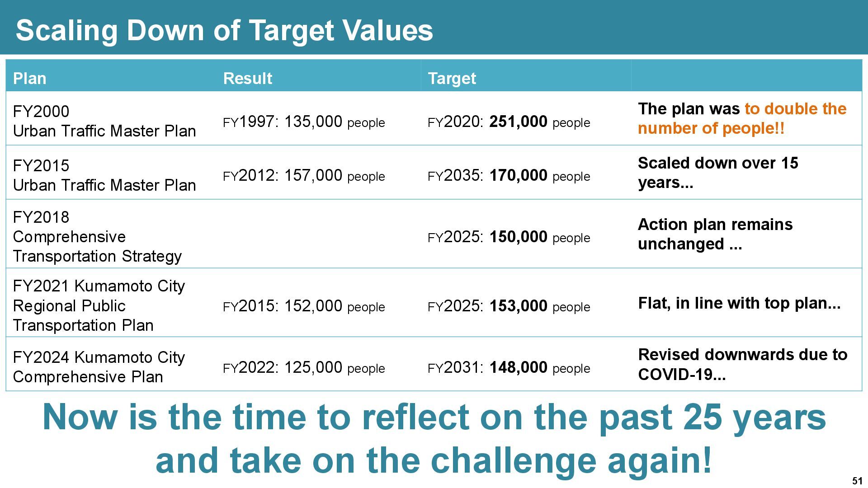
Task: Click the 'Action plan remains unchanged' note
Action: [x=715, y=234]
